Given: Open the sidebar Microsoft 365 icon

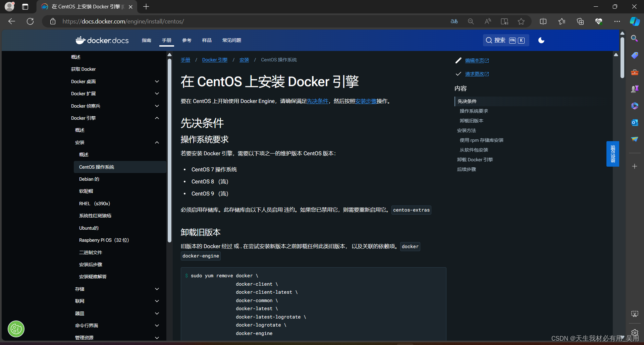Looking at the screenshot, I should (635, 106).
